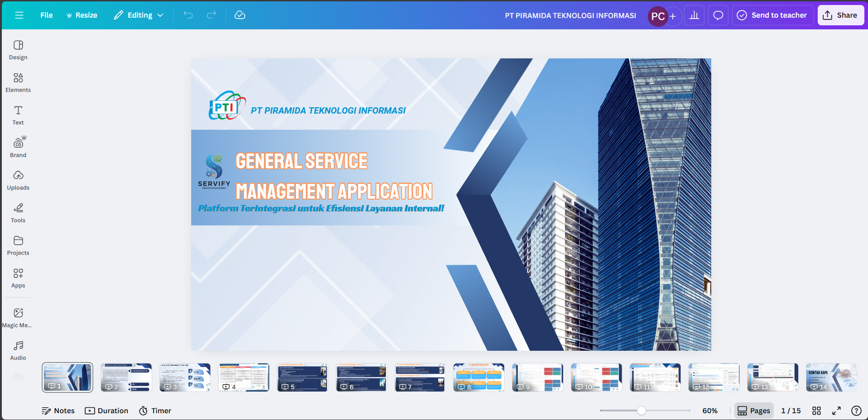Open the Brand panel
This screenshot has width=868, height=420.
pyautogui.click(x=18, y=148)
